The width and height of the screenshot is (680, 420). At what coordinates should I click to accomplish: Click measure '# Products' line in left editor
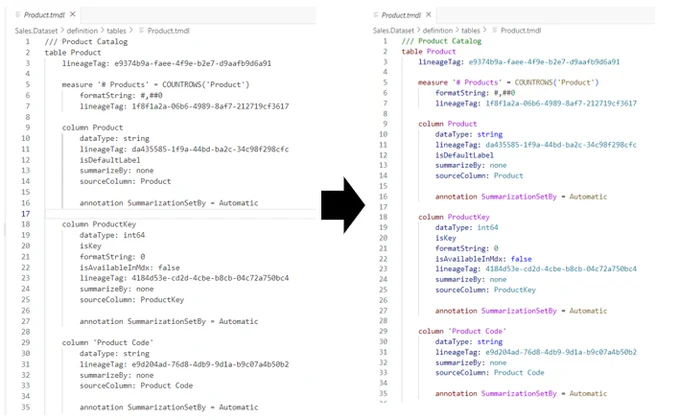pyautogui.click(x=156, y=85)
